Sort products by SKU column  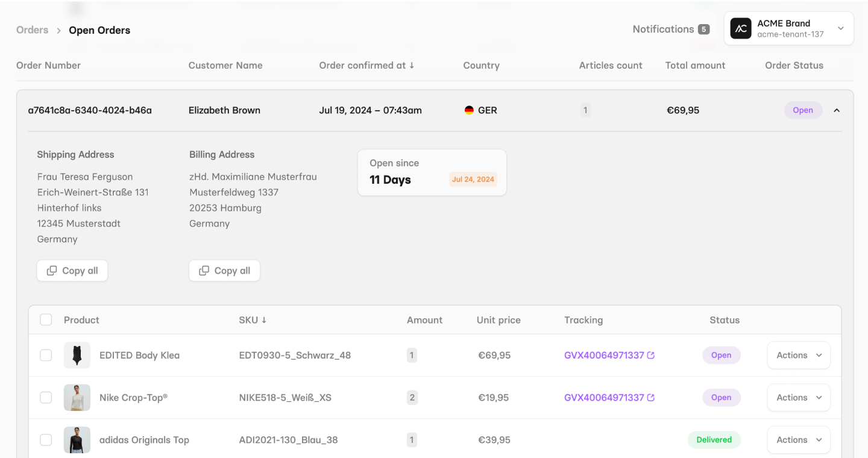253,320
